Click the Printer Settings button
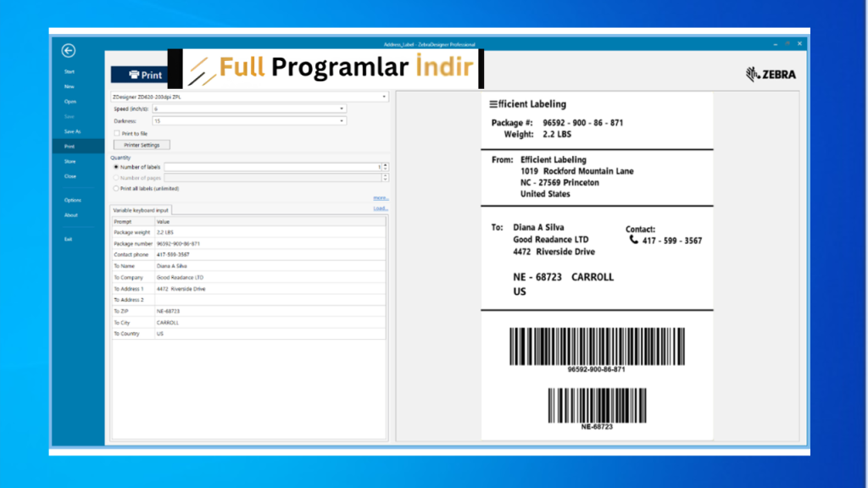 click(142, 145)
